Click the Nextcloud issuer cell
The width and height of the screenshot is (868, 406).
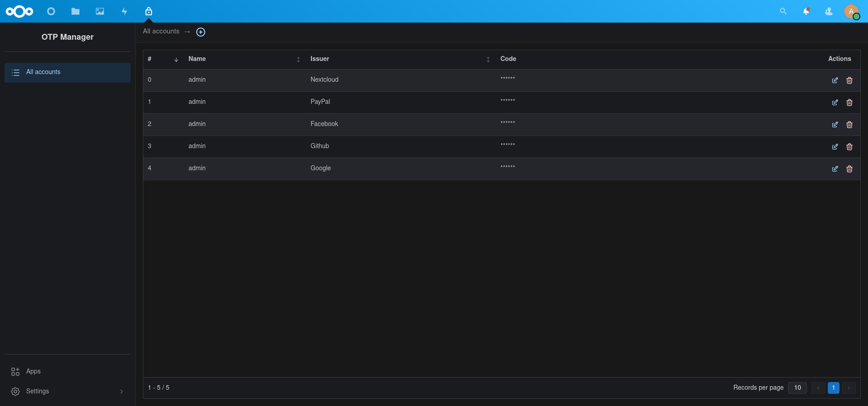point(324,79)
